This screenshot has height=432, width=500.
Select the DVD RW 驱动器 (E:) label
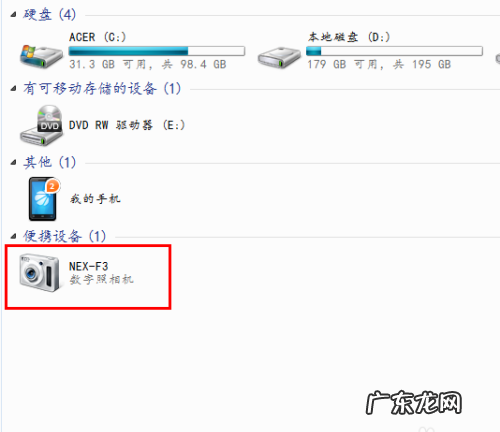[x=127, y=125]
